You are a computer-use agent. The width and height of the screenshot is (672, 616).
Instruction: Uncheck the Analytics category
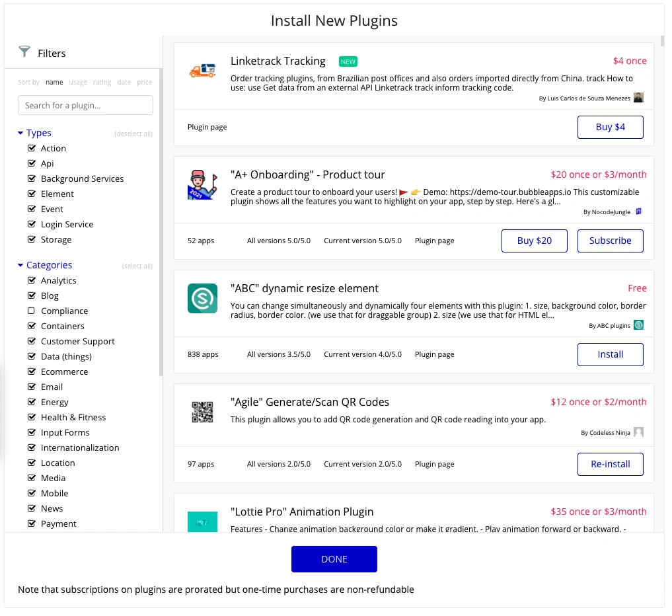coord(31,280)
